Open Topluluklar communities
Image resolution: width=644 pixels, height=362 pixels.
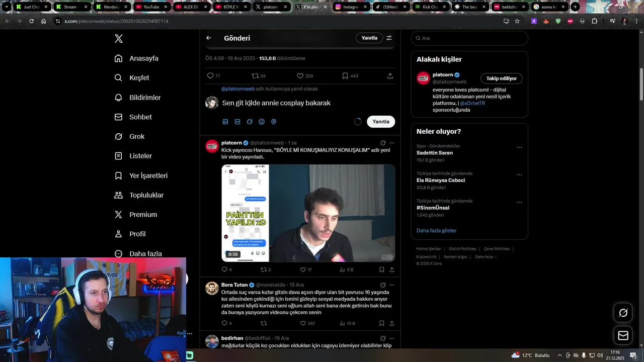pyautogui.click(x=139, y=195)
